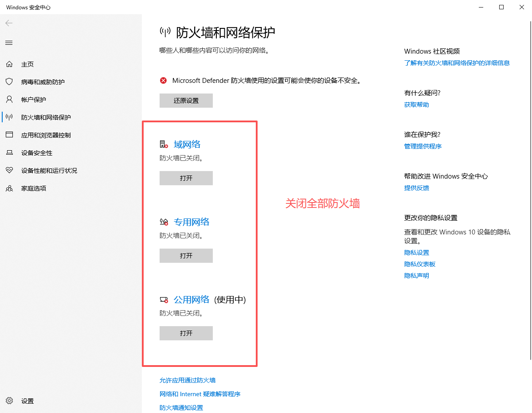Open the 专用网络 link
The width and height of the screenshot is (532, 413).
pos(192,222)
